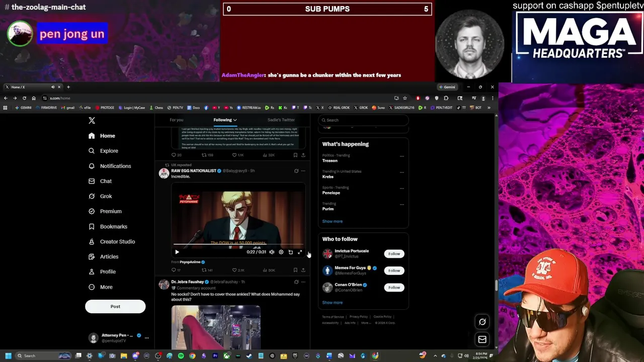Switch to the For you tab
The image size is (644, 362).
176,120
